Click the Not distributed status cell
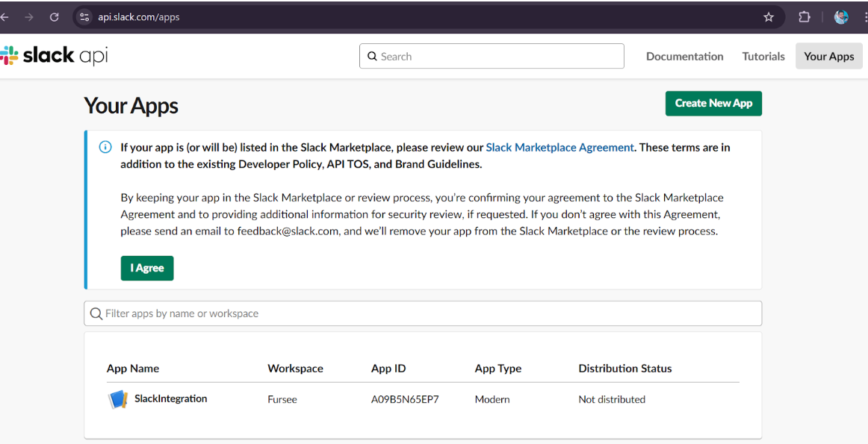Viewport: 868px width, 444px height. coord(612,399)
